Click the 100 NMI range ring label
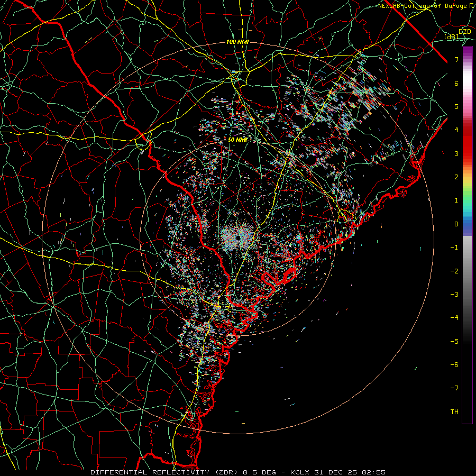The image size is (476, 476). [x=237, y=42]
